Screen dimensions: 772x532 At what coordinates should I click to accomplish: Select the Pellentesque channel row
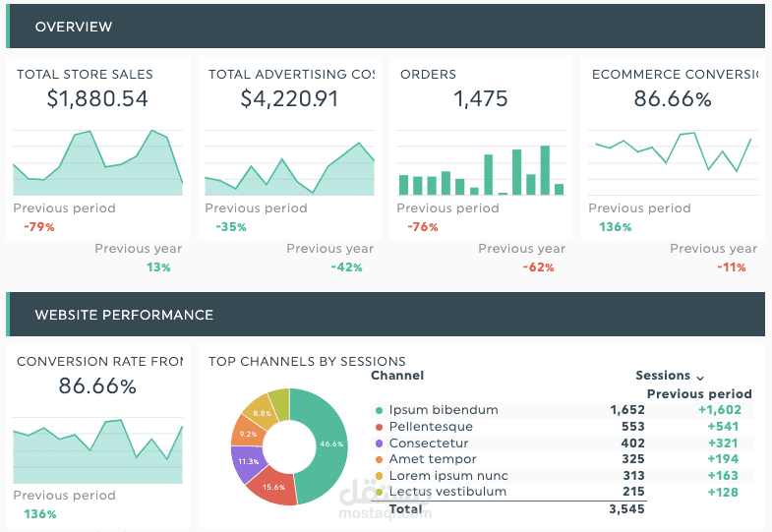pyautogui.click(x=562, y=427)
